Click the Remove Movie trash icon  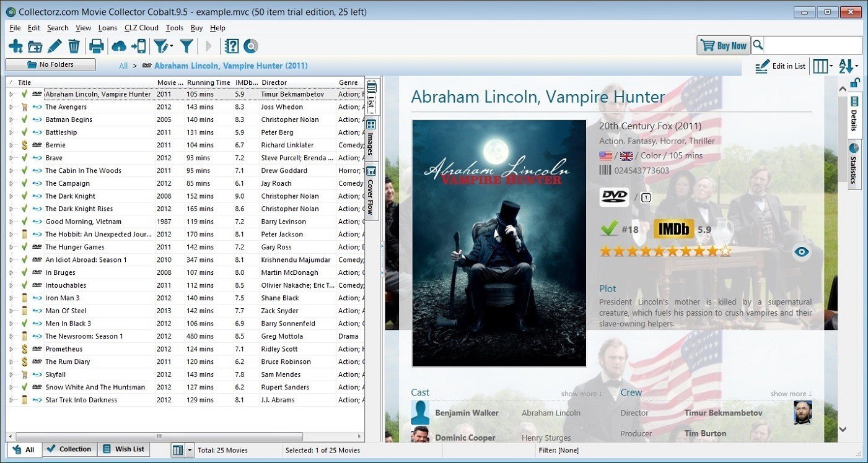click(x=74, y=45)
